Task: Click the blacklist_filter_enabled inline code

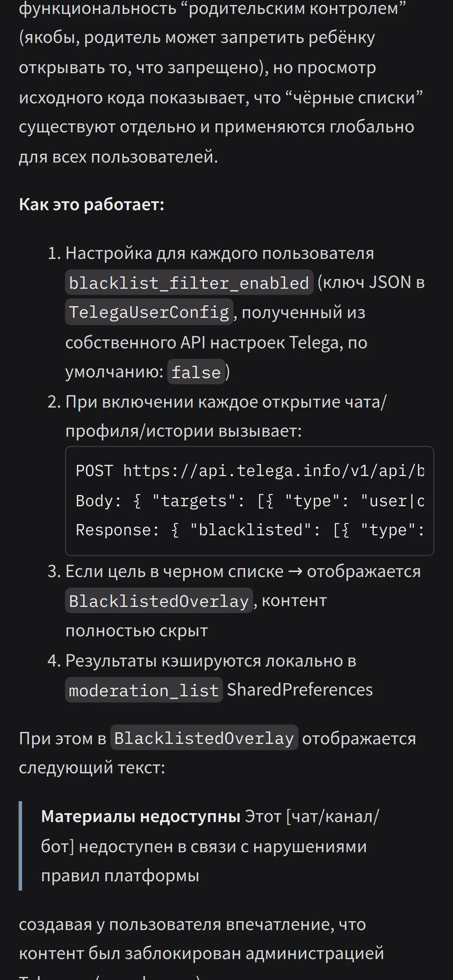Action: pos(189,283)
